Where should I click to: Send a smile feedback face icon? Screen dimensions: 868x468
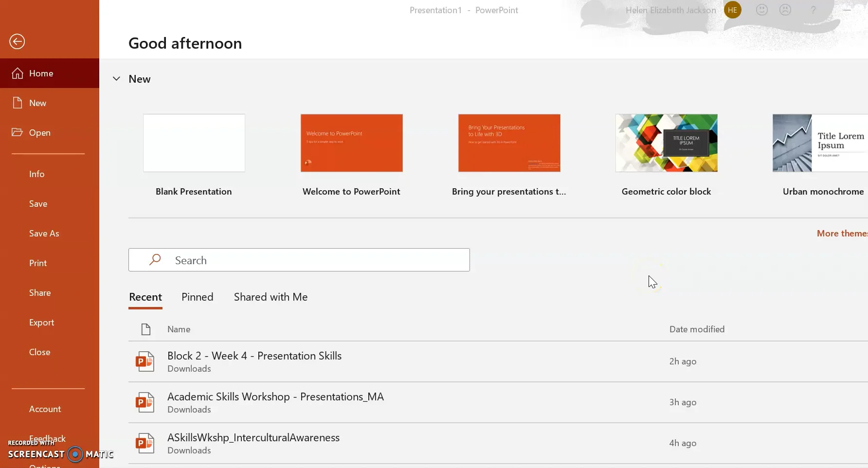762,10
